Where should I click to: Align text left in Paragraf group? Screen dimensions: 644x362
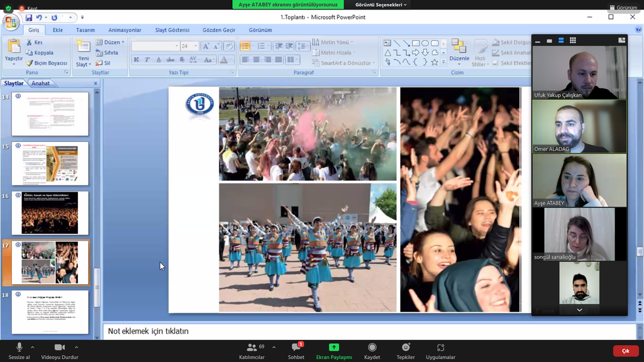[x=245, y=60]
